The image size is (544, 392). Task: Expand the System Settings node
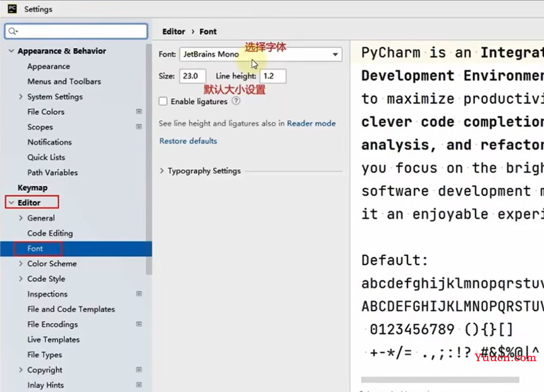coord(21,97)
